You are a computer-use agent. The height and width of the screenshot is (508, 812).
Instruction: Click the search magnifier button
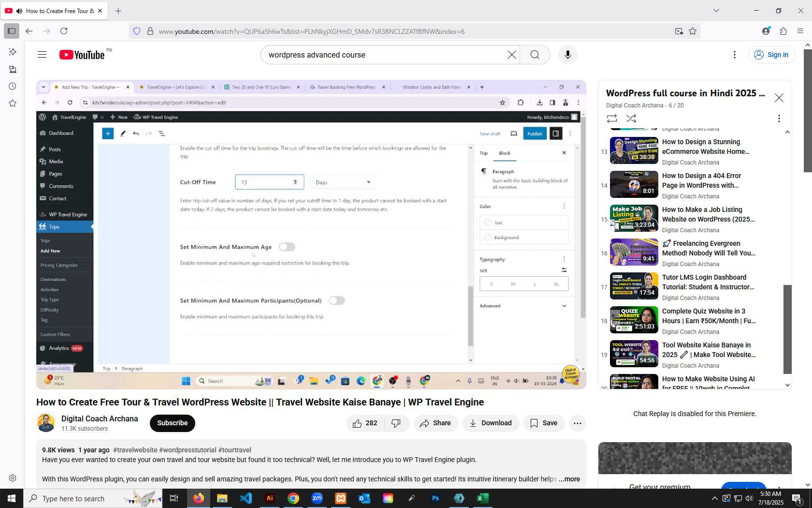[535, 55]
